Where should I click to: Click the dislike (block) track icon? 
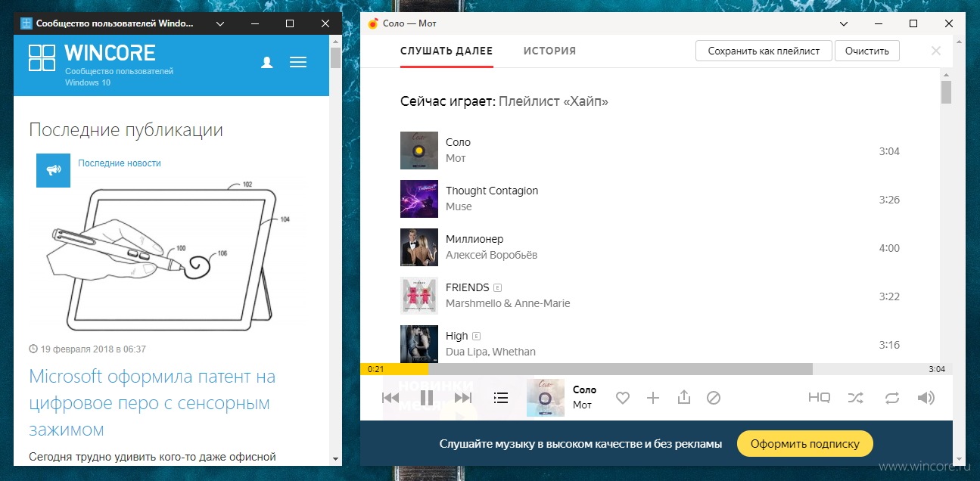click(713, 398)
